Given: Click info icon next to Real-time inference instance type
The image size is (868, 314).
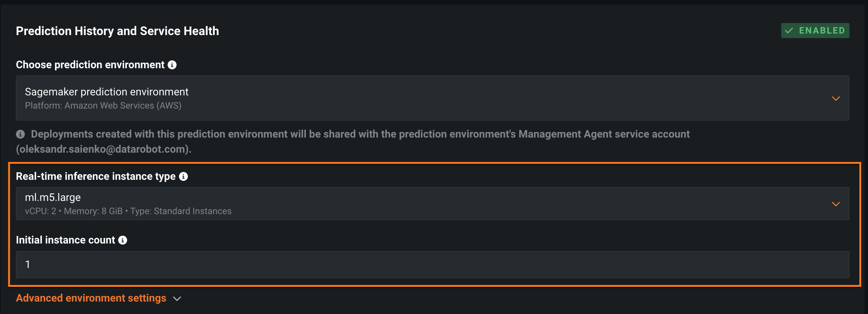Looking at the screenshot, I should (x=183, y=176).
